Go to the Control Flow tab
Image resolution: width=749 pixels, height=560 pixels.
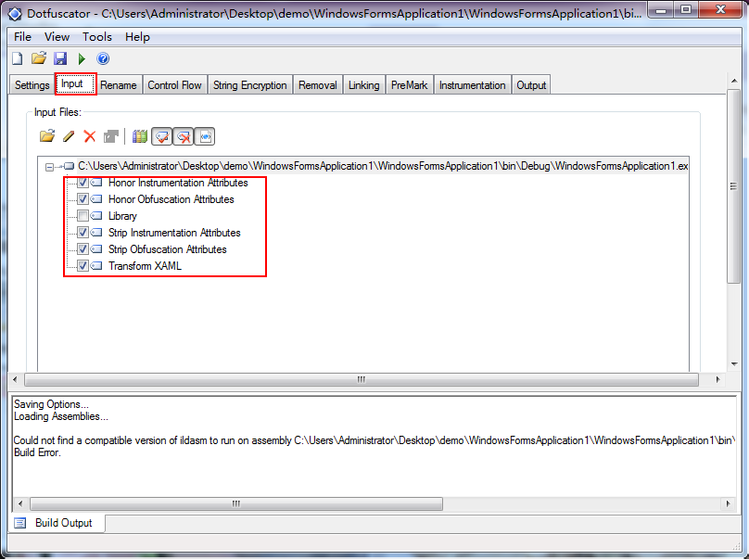[x=174, y=85]
